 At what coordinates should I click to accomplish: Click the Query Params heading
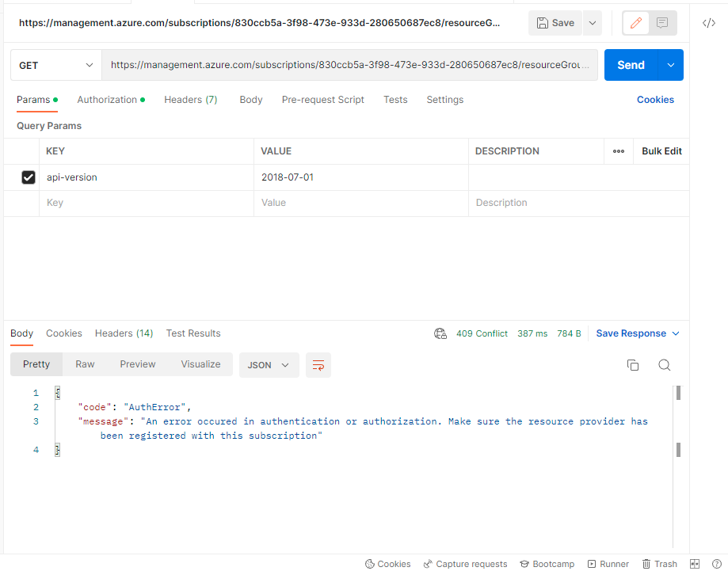49,126
